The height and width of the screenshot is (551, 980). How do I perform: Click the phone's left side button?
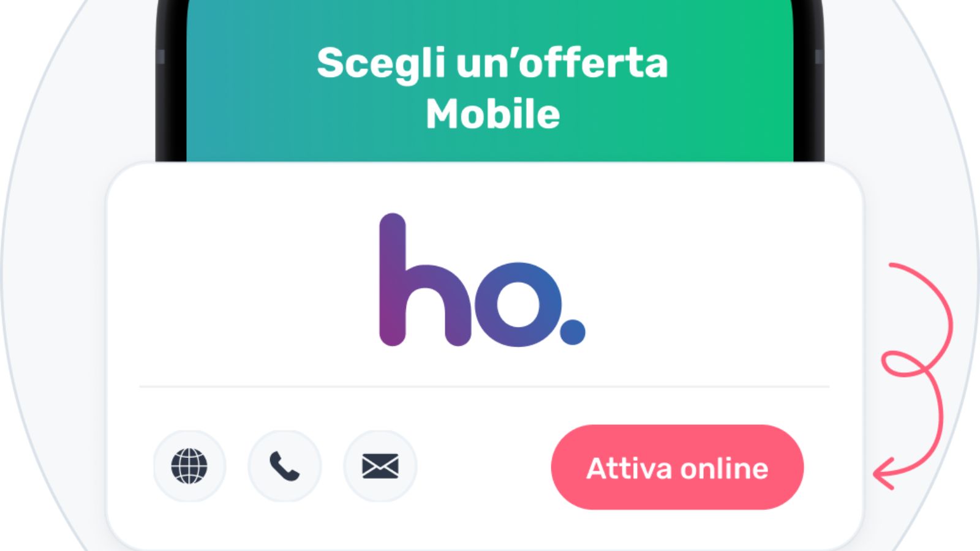(160, 57)
